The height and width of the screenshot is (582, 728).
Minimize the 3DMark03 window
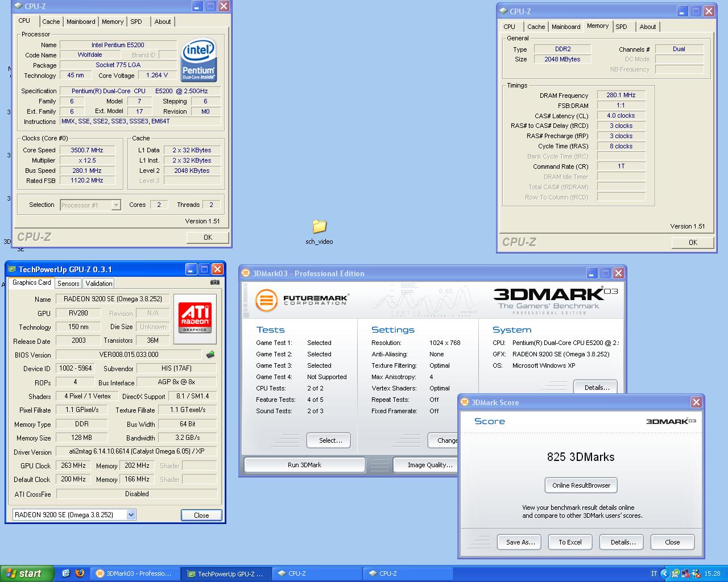(x=591, y=273)
